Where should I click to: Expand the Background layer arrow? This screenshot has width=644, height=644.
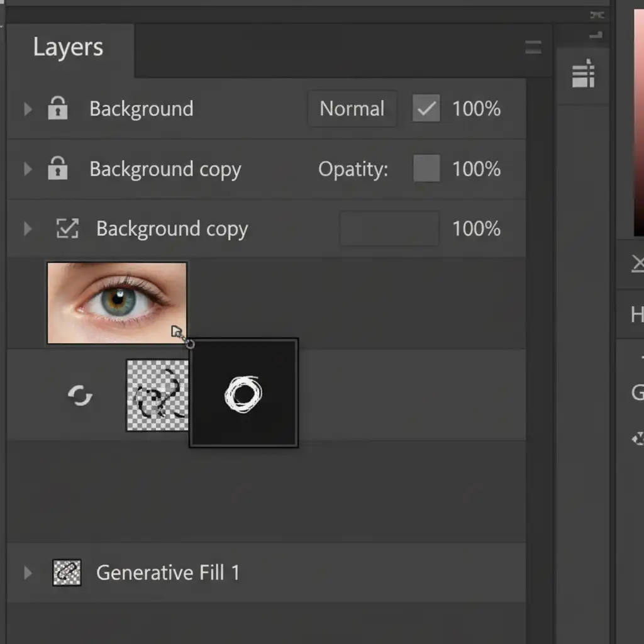point(28,109)
